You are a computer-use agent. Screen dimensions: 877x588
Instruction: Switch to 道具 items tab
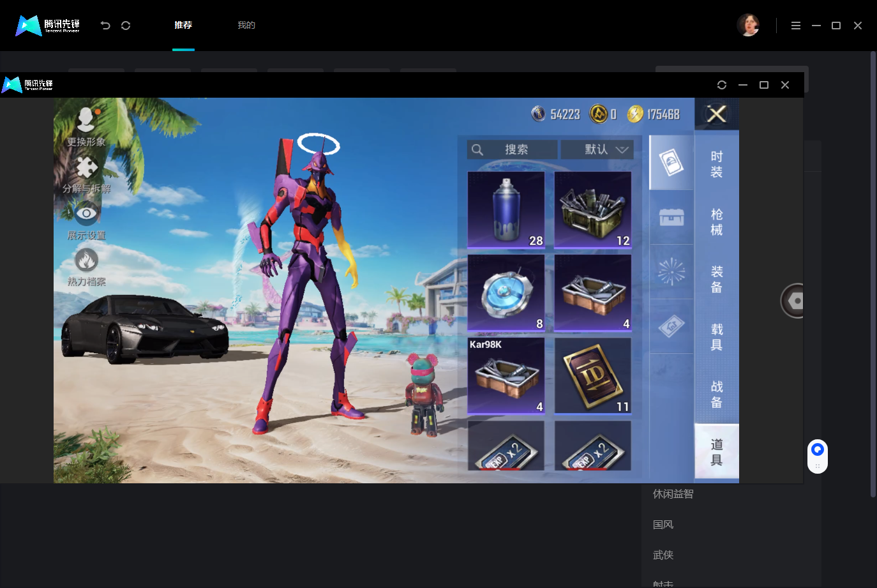[717, 451]
